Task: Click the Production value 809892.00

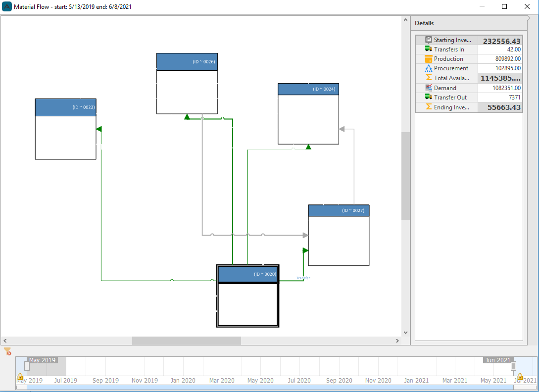Action: pyautogui.click(x=508, y=59)
